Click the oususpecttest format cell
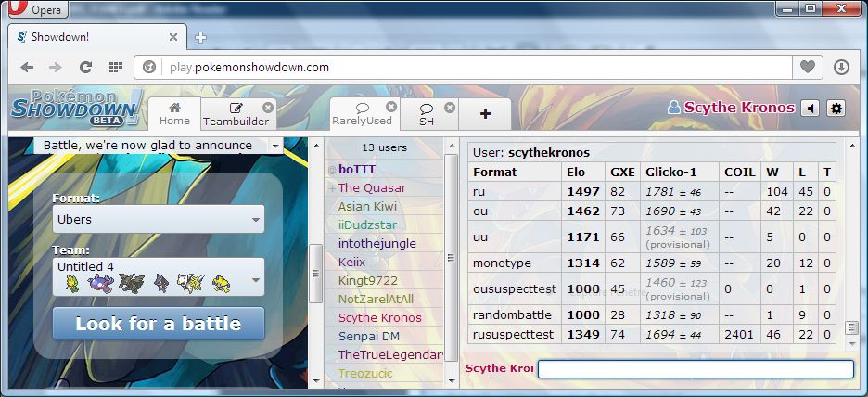868x397 pixels. (515, 289)
